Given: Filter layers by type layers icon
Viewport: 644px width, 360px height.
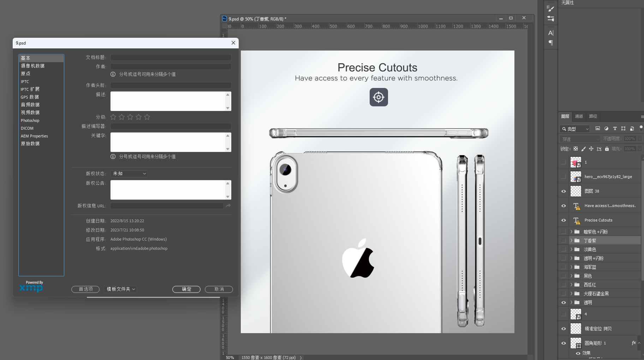Looking at the screenshot, I should [615, 129].
